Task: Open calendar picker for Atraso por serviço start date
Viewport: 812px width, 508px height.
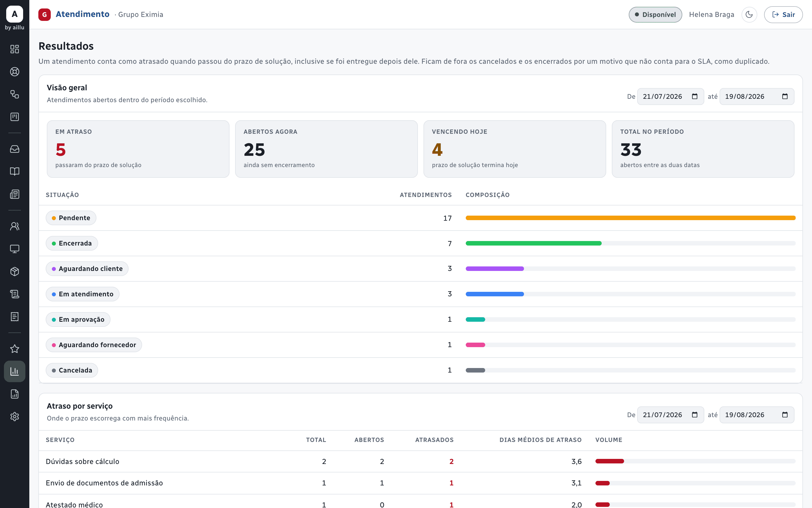Action: [x=694, y=415]
